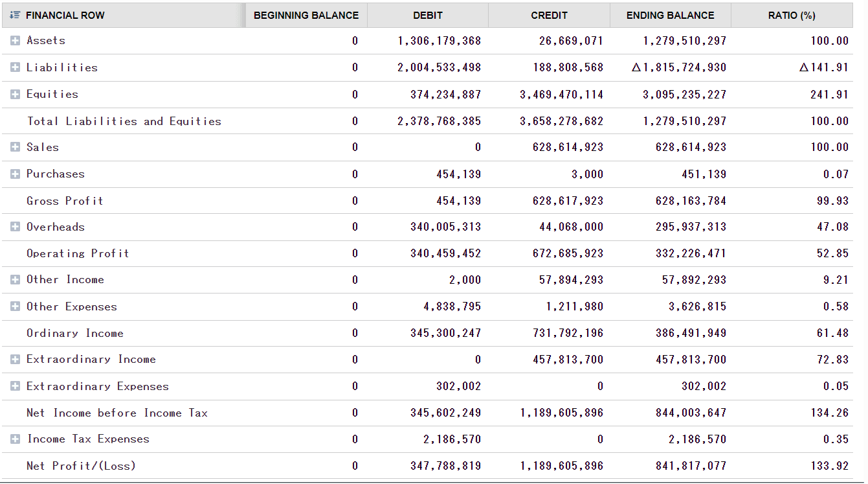868x484 pixels.
Task: Click the ENDING BALANCE column header
Action: coord(670,15)
